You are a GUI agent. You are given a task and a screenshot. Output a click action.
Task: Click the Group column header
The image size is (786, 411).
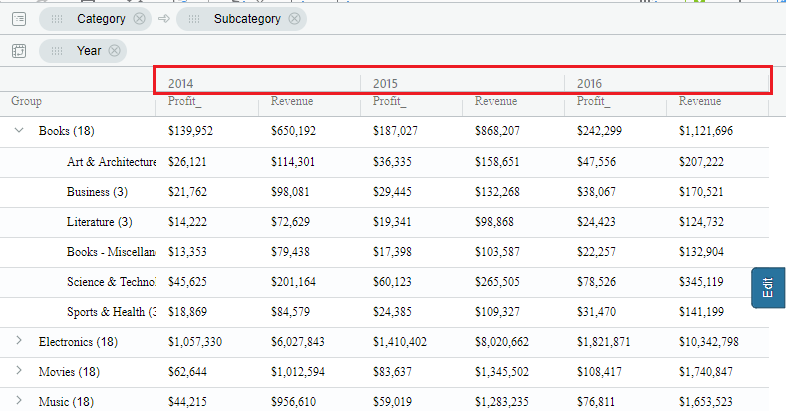pos(27,101)
